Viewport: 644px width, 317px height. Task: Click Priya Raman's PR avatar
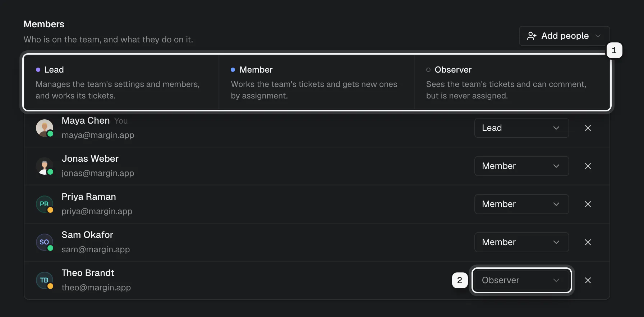click(45, 204)
